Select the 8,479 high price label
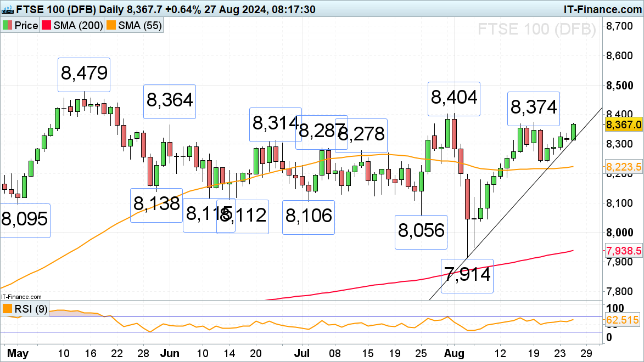The height and width of the screenshot is (362, 644). tap(84, 74)
